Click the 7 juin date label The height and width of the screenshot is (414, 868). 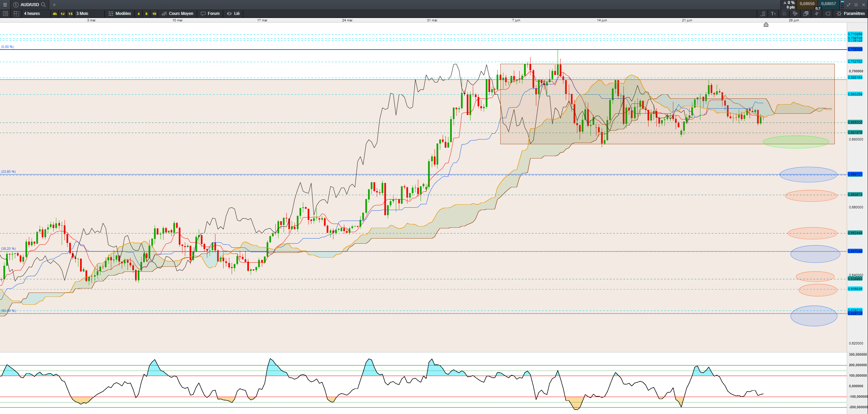(x=516, y=20)
